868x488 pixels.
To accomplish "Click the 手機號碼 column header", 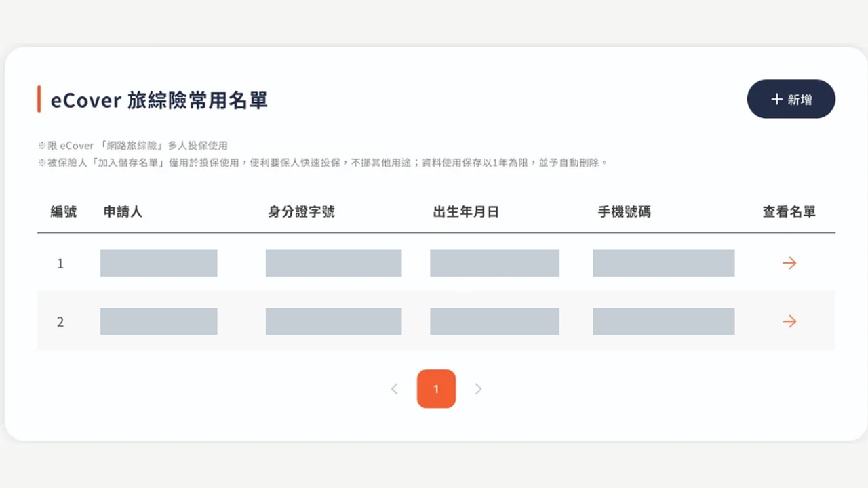I will [x=624, y=212].
